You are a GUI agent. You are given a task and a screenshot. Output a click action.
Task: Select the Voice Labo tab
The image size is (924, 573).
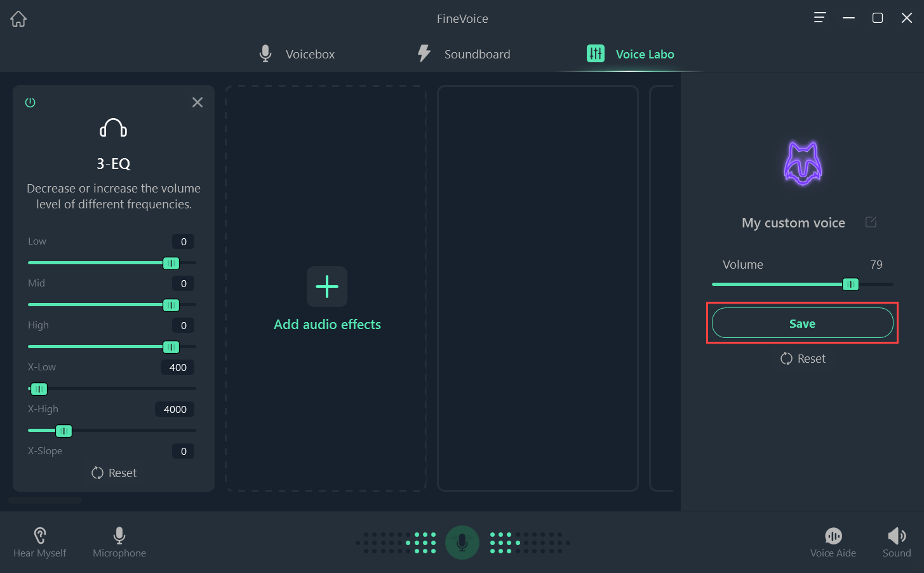(630, 54)
